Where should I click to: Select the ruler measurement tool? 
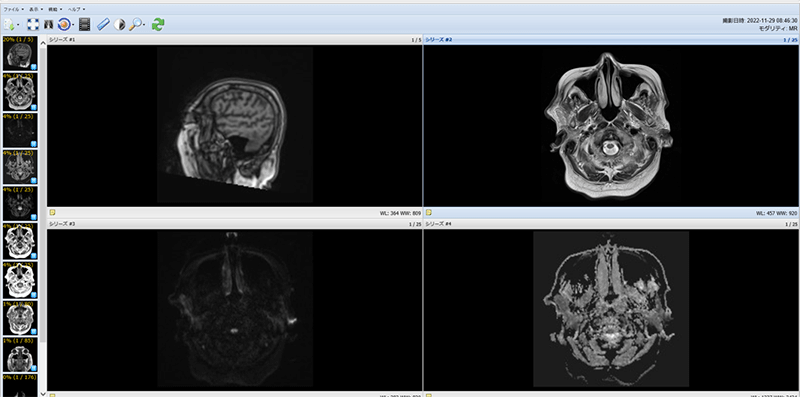pos(103,24)
